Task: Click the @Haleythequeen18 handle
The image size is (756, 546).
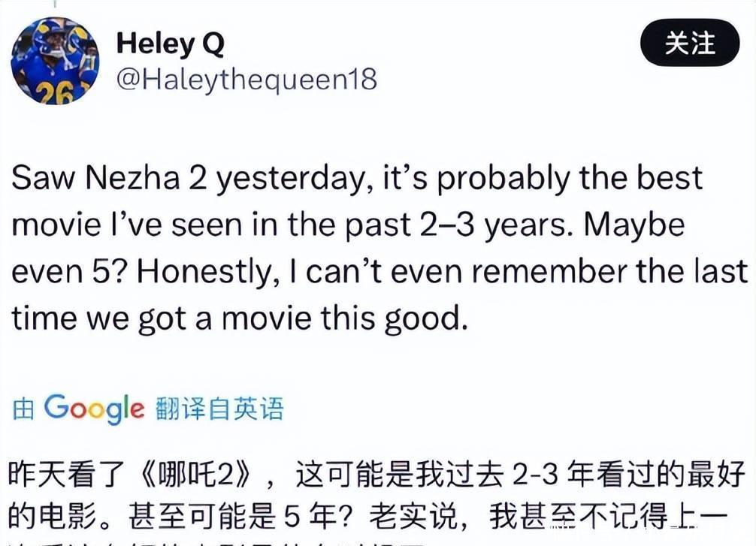Action: (x=246, y=79)
